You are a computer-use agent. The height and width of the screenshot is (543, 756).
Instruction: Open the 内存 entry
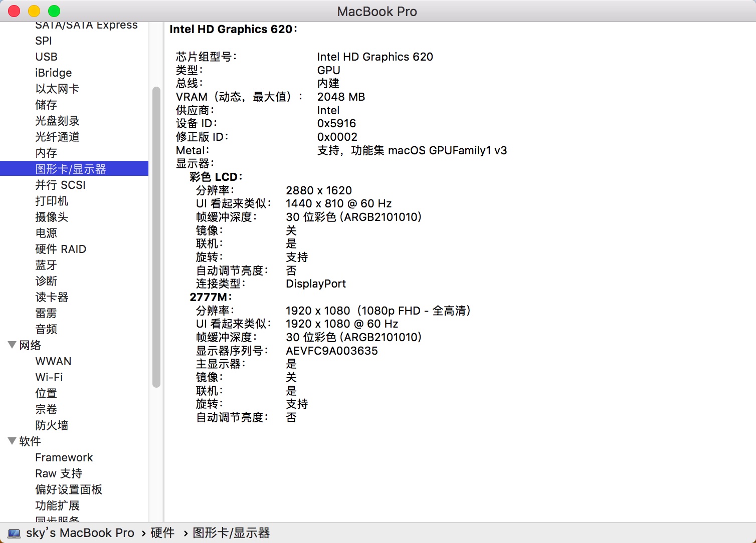[46, 153]
